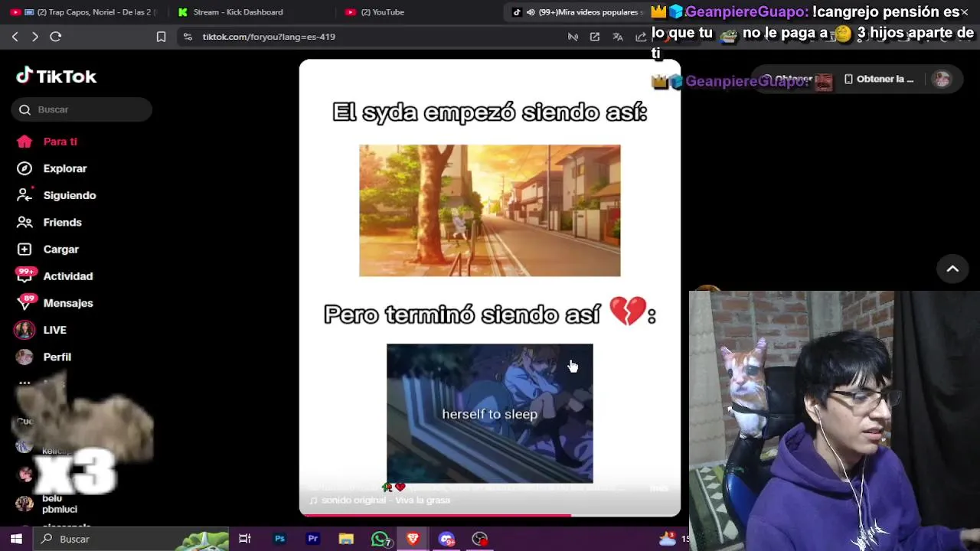Click the Para ti home icon
Viewport: 980px width, 551px height.
click(x=24, y=142)
